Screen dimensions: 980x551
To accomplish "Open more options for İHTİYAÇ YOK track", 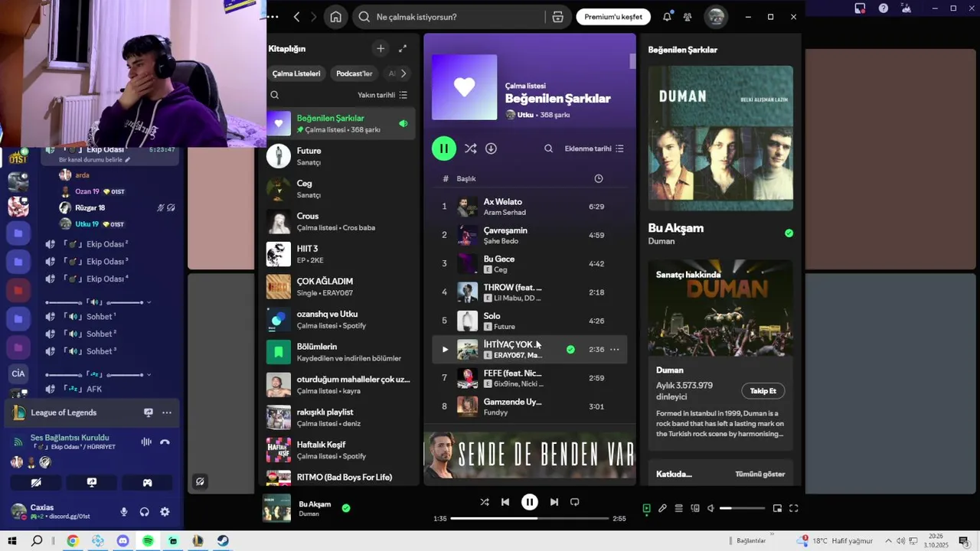I will click(614, 349).
